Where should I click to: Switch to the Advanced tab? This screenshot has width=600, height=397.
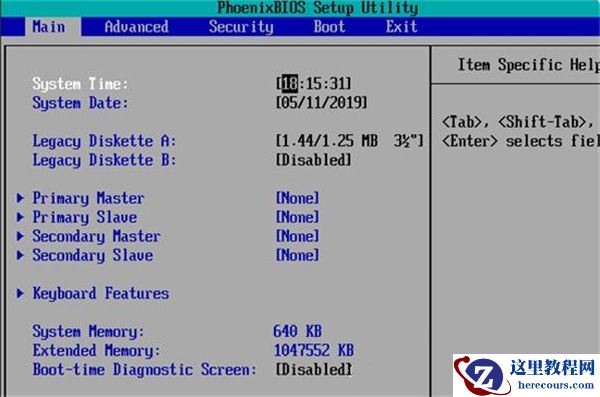(136, 27)
